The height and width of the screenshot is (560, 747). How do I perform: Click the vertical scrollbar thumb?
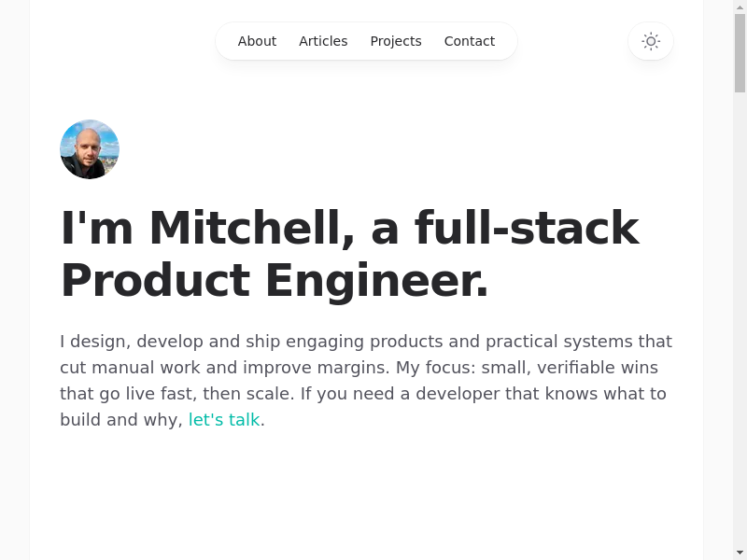(x=740, y=52)
